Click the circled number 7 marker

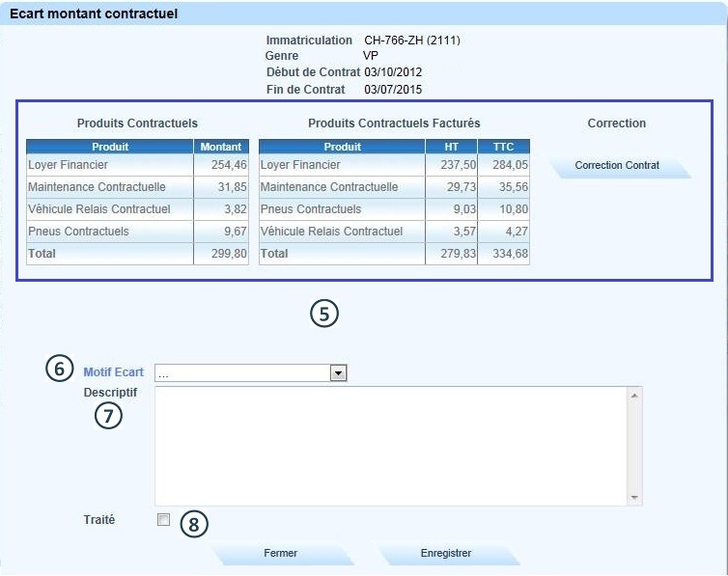point(108,416)
